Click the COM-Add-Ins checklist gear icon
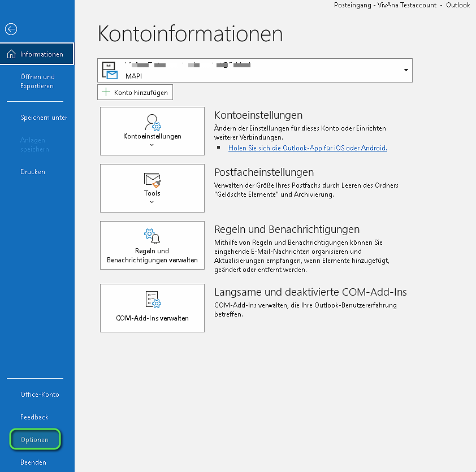This screenshot has width=476, height=472. pyautogui.click(x=152, y=300)
